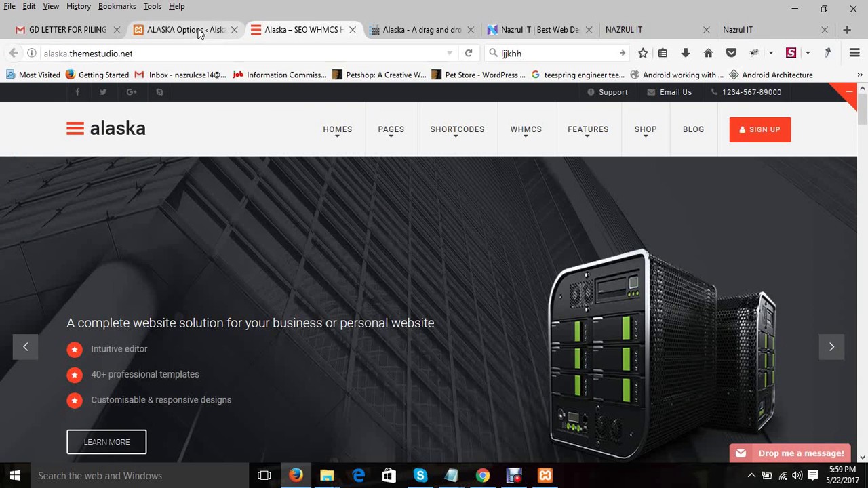The image size is (868, 488).
Task: Submit search with the go arrow
Action: coord(622,53)
